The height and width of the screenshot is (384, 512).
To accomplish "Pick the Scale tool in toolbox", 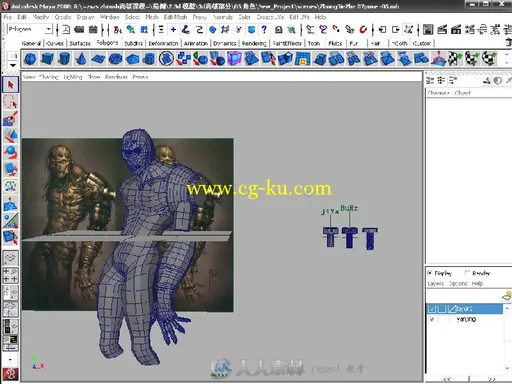I will pos(10,169).
